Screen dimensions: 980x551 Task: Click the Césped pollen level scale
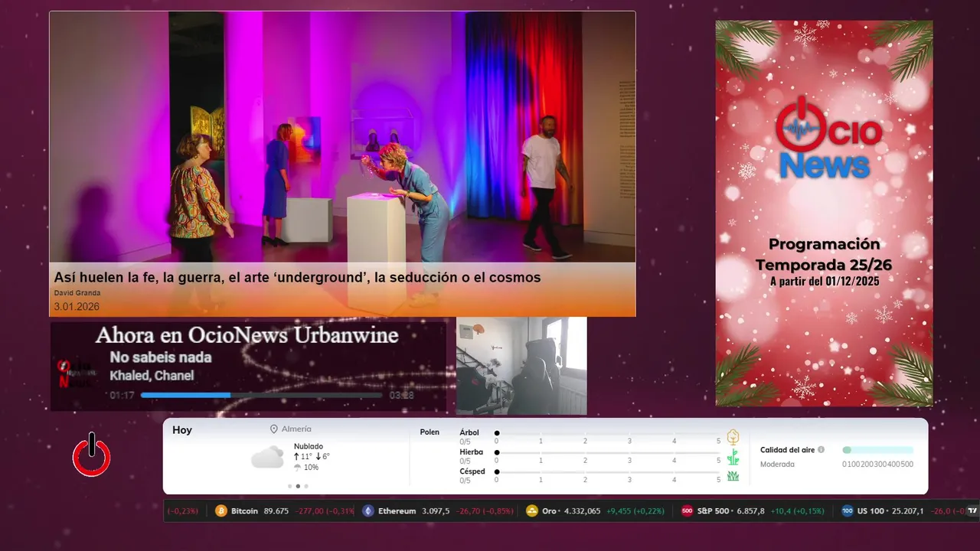(608, 476)
